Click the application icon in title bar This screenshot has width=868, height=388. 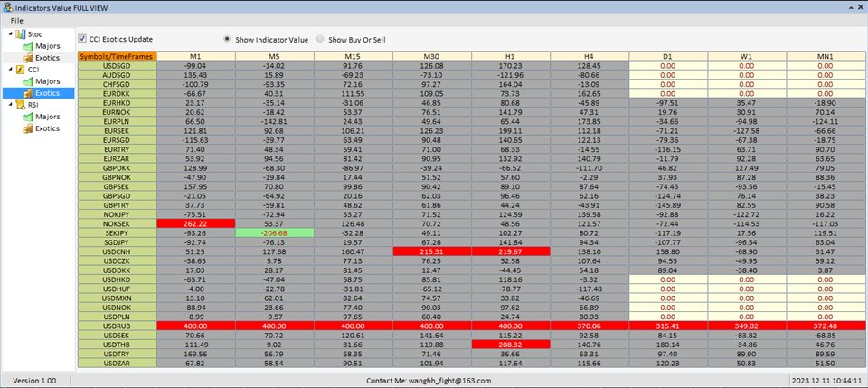click(7, 7)
